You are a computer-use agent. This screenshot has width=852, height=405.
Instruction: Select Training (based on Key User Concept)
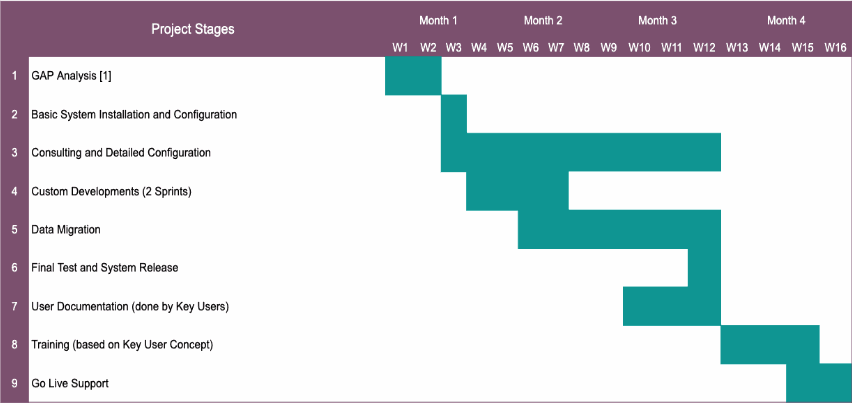(122, 345)
